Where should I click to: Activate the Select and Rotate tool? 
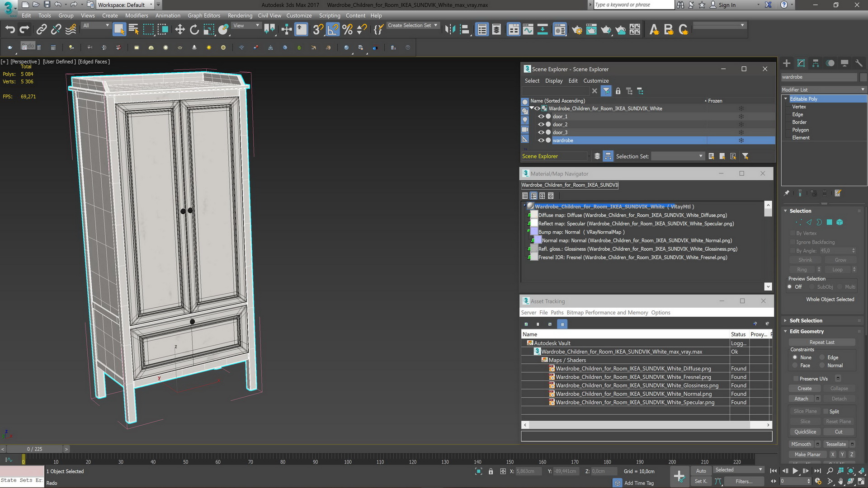(194, 30)
